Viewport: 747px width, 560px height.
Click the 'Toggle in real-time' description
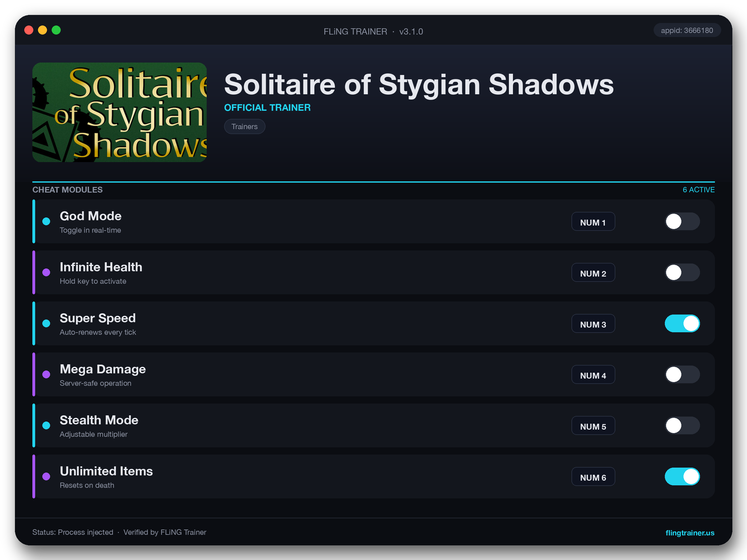pyautogui.click(x=90, y=230)
